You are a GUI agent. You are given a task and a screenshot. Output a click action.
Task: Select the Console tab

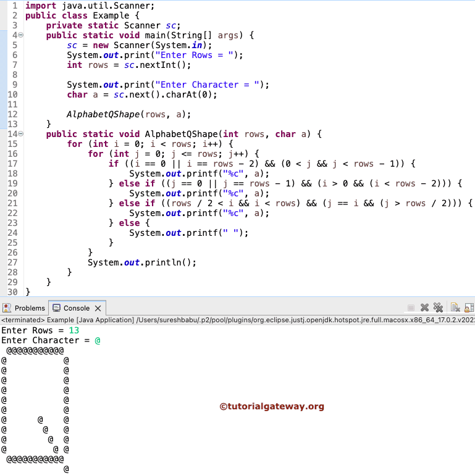[x=77, y=308]
